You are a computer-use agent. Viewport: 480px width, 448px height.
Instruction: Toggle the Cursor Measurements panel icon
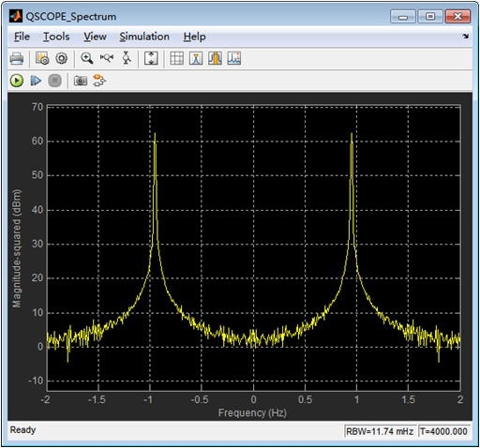(177, 58)
